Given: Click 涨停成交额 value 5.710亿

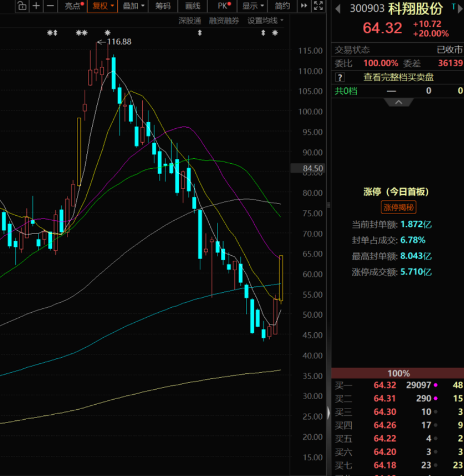Looking at the screenshot, I should pos(416,271).
